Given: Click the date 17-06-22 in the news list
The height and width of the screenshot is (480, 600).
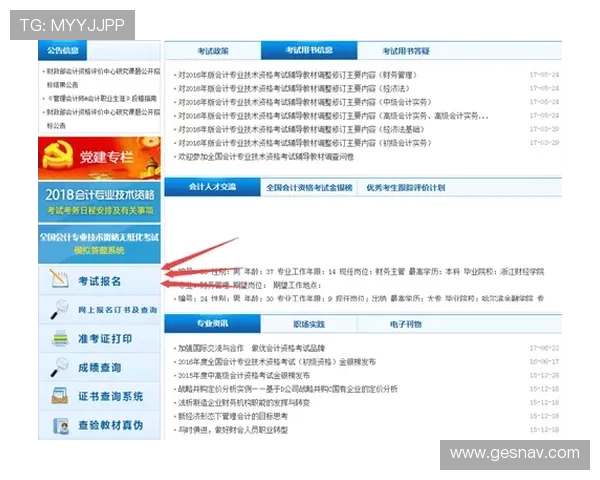Looking at the screenshot, I should [x=544, y=348].
